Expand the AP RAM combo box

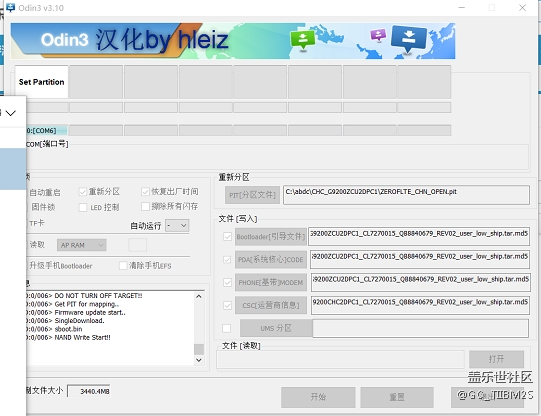[x=82, y=245]
